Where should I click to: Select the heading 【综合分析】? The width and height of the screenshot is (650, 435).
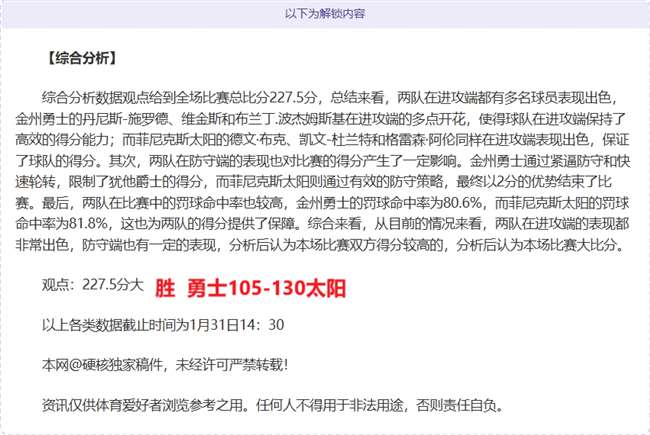point(81,58)
